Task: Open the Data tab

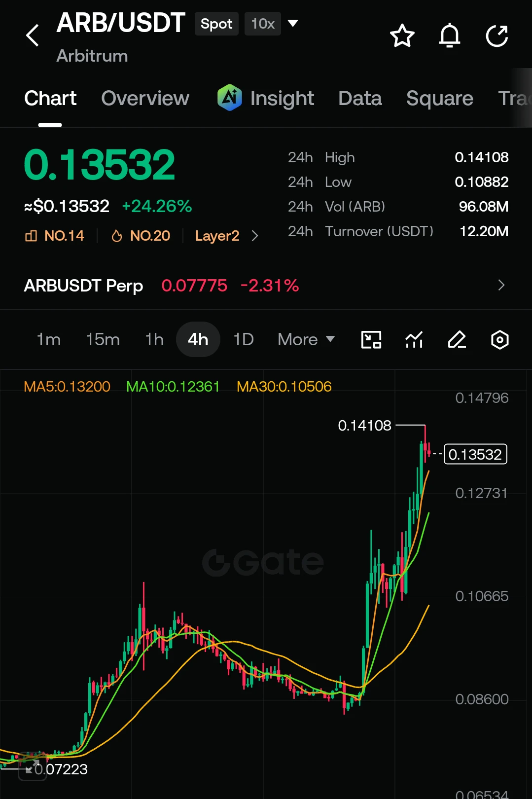Action: click(360, 98)
